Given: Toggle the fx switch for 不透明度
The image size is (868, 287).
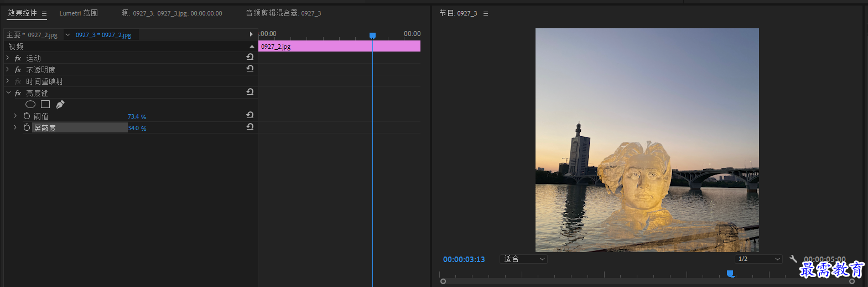Looking at the screenshot, I should tap(18, 70).
